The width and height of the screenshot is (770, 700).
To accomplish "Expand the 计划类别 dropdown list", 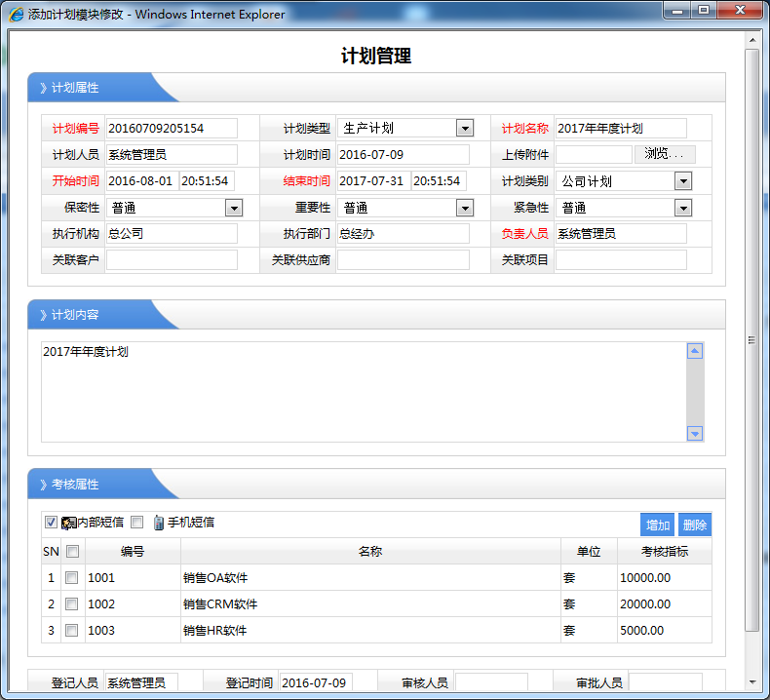I will click(683, 181).
